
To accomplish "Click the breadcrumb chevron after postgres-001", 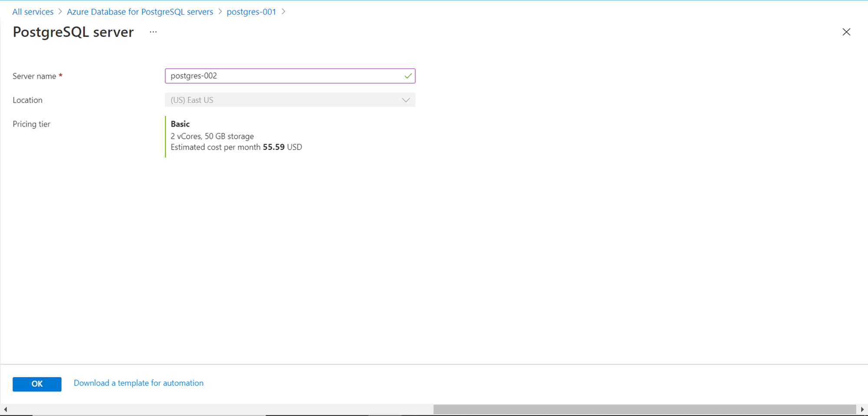I will (283, 12).
